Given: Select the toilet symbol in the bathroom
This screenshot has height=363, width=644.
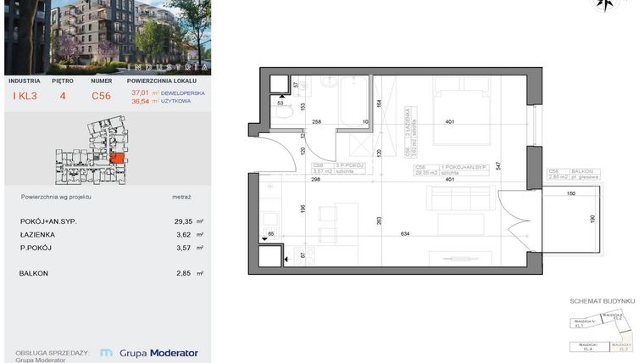Looking at the screenshot, I should pos(283,111).
